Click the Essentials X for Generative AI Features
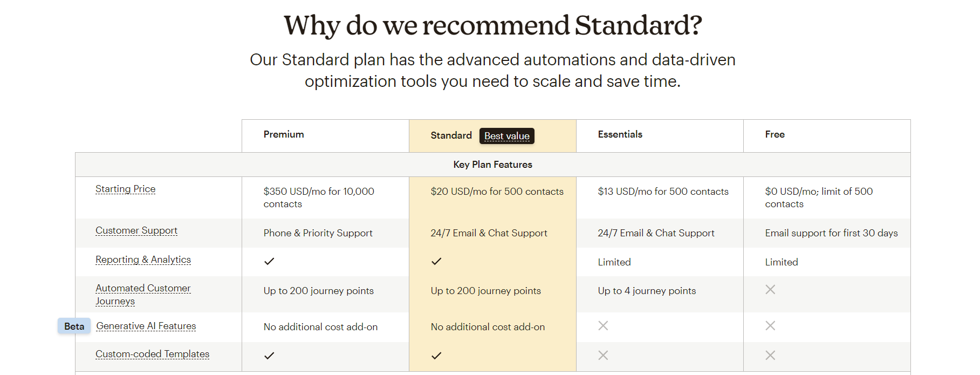Image resolution: width=980 pixels, height=375 pixels. point(603,326)
